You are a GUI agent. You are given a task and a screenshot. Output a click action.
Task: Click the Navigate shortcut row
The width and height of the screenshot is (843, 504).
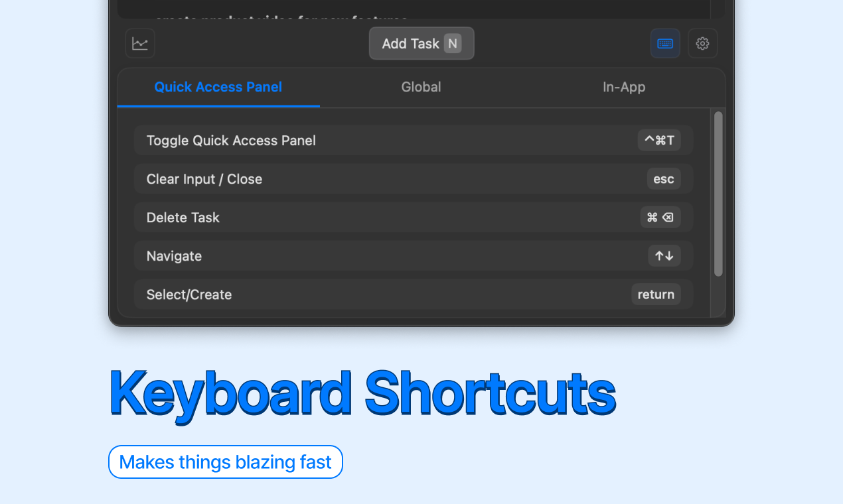pyautogui.click(x=414, y=256)
